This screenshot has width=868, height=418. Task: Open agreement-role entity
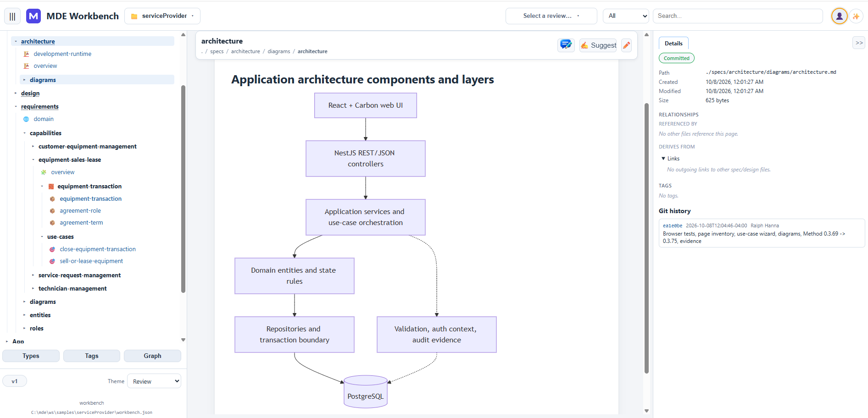pos(80,210)
